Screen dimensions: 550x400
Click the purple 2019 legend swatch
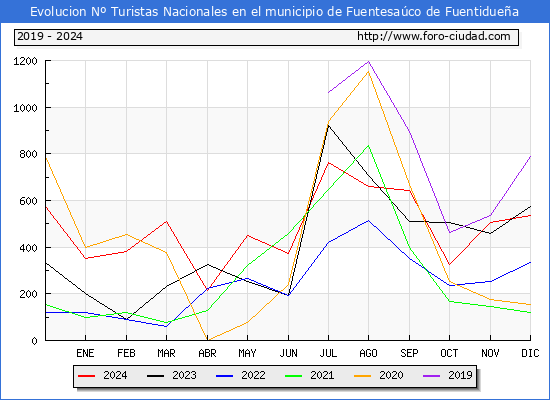[432, 376]
